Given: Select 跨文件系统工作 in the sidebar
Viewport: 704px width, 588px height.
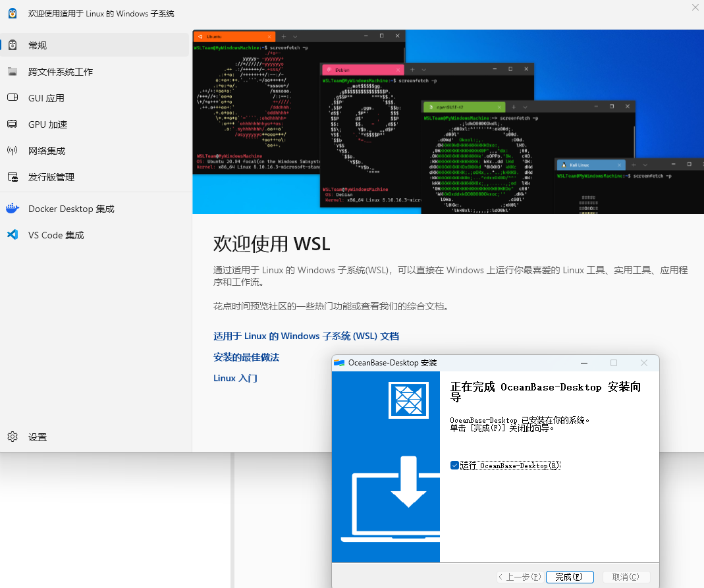Looking at the screenshot, I should click(95, 71).
